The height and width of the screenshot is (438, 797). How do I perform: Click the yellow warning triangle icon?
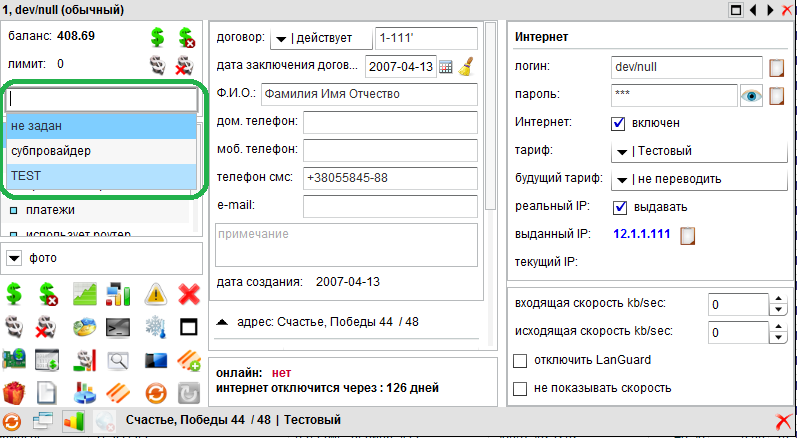point(154,293)
